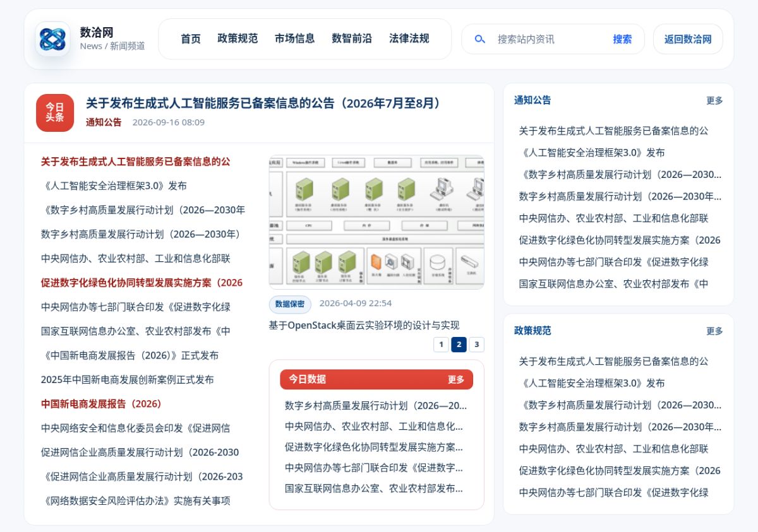The height and width of the screenshot is (532, 758).
Task: Click the headline date 2026-09-16 08:09
Action: [169, 122]
